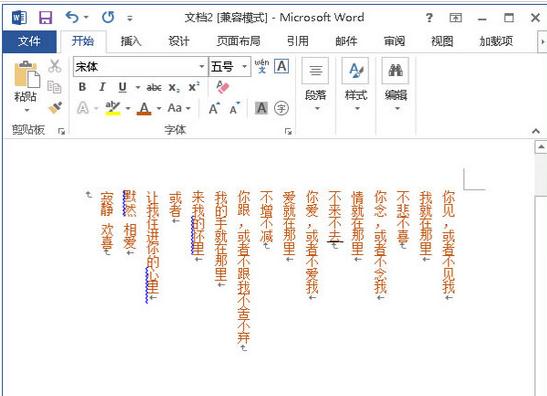Viewport: 547px width, 396px height.
Task: Switch to the 页面布局 tab
Action: click(239, 41)
